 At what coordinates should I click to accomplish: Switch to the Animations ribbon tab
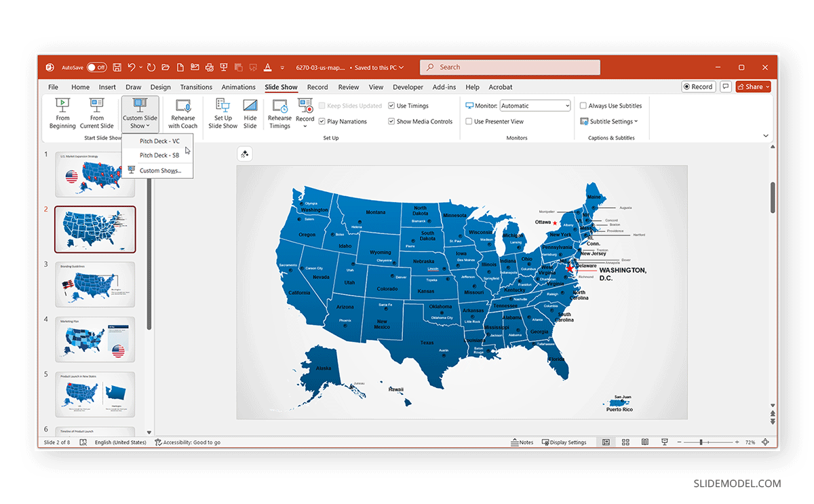238,87
